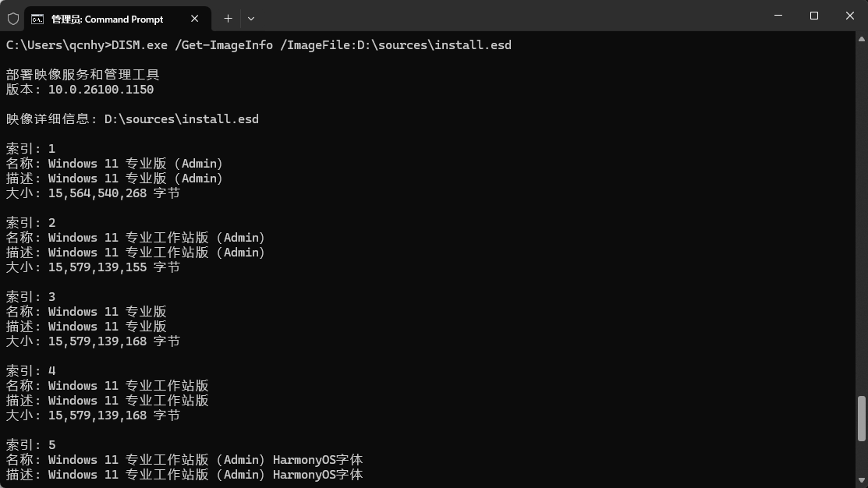
Task: Click the size line under index 3
Action: [93, 341]
